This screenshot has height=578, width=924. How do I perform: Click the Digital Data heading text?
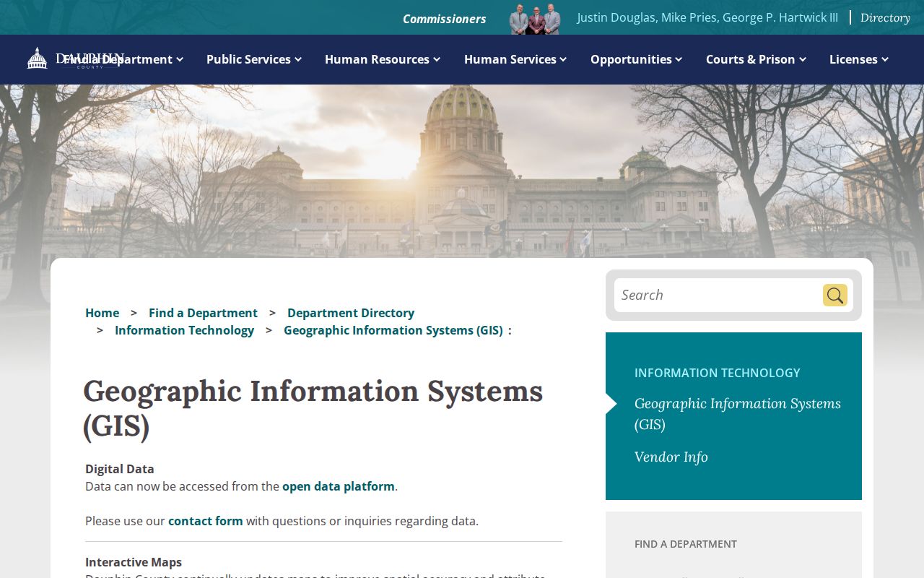coord(120,469)
